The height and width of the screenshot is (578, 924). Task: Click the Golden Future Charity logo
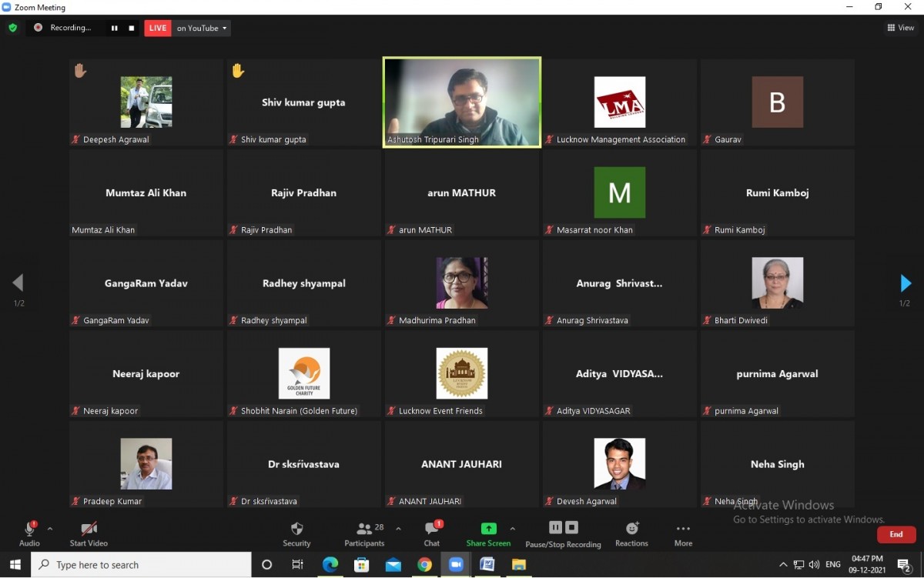(x=304, y=373)
